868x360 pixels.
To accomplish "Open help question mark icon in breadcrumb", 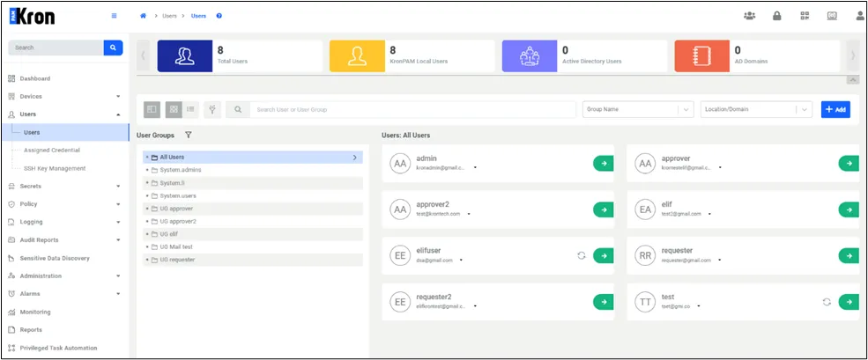I will click(x=219, y=16).
